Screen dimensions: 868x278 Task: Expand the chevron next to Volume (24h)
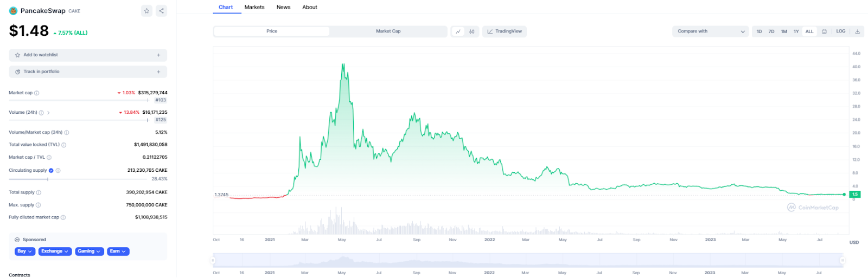click(48, 113)
